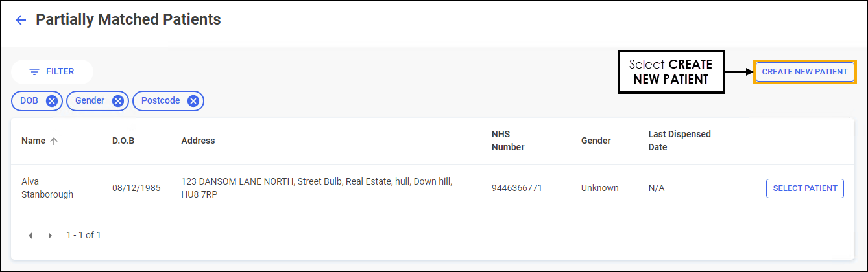
Task: Select patient Alva Stanborough via SELECT PATIENT
Action: point(804,188)
